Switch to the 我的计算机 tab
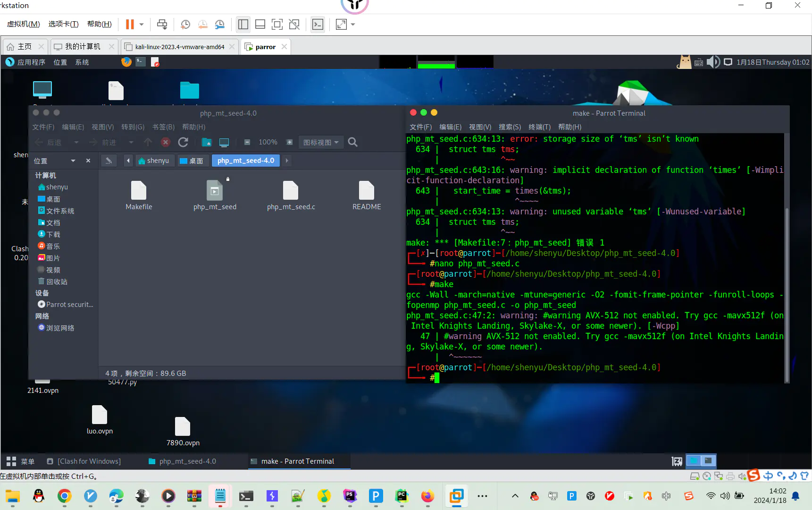Screen dimensions: 812x510 click(x=83, y=47)
